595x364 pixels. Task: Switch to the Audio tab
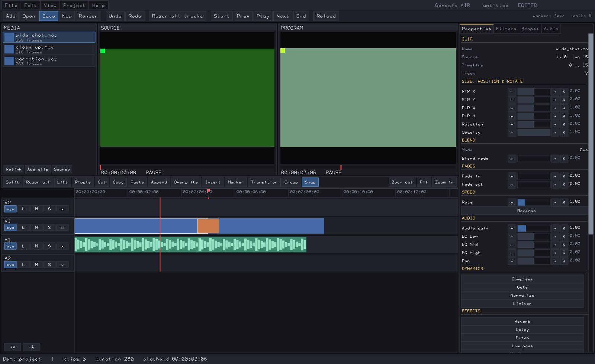coord(551,29)
